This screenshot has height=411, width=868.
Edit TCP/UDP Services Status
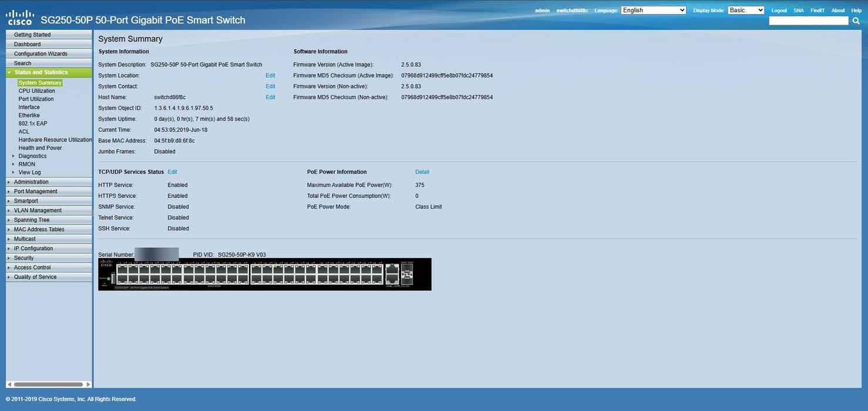pyautogui.click(x=172, y=172)
